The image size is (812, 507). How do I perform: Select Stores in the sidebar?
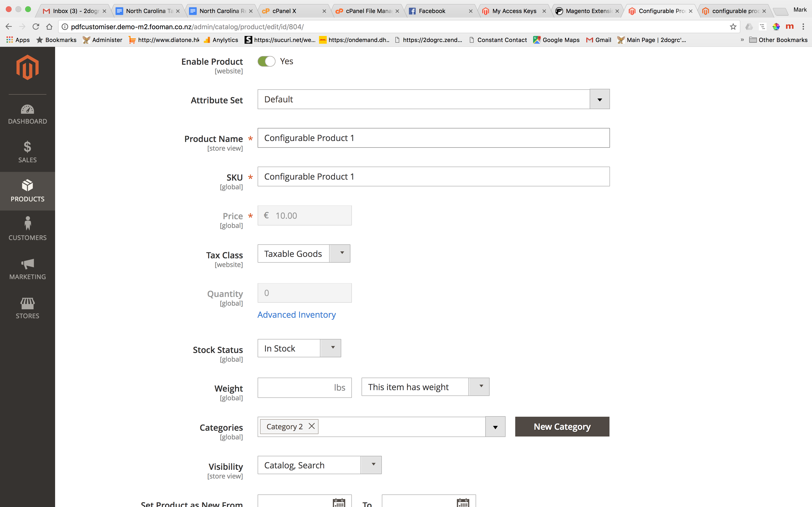point(27,308)
